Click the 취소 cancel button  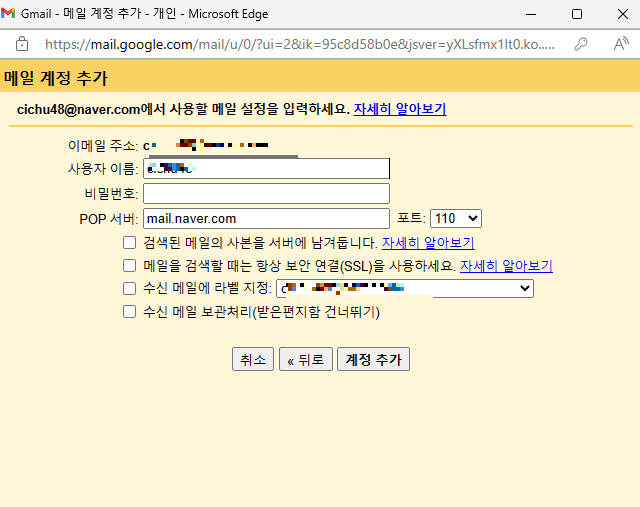point(253,359)
